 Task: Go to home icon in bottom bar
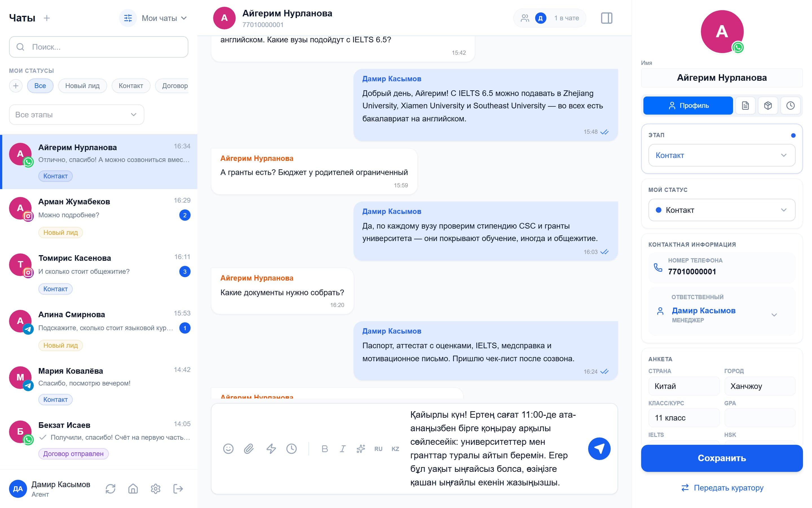(133, 489)
